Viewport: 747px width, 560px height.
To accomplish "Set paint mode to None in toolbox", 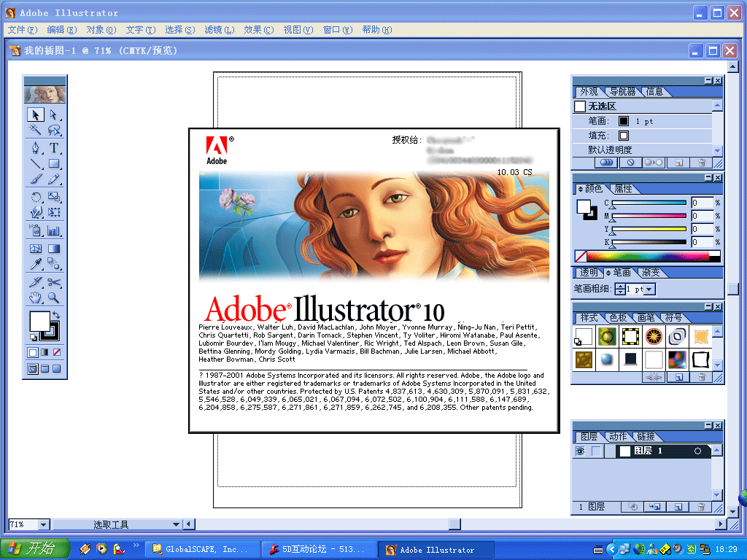I will click(x=57, y=353).
